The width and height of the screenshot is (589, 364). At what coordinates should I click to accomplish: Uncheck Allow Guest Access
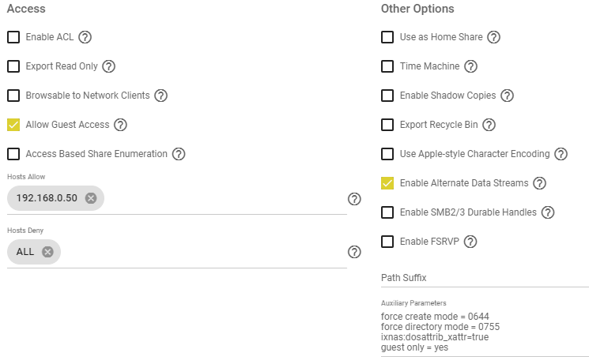tap(13, 125)
